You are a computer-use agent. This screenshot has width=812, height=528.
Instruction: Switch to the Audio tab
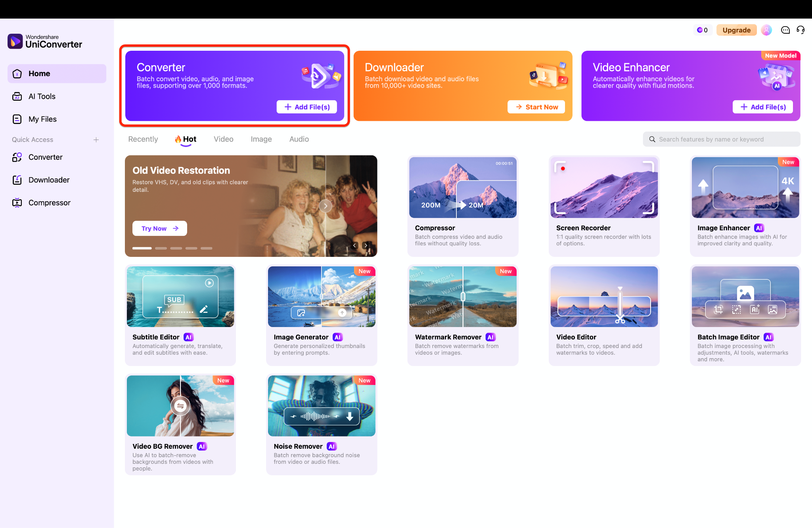pos(299,139)
